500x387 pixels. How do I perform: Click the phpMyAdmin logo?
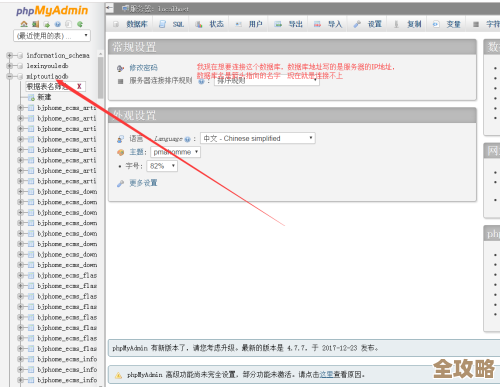[52, 11]
